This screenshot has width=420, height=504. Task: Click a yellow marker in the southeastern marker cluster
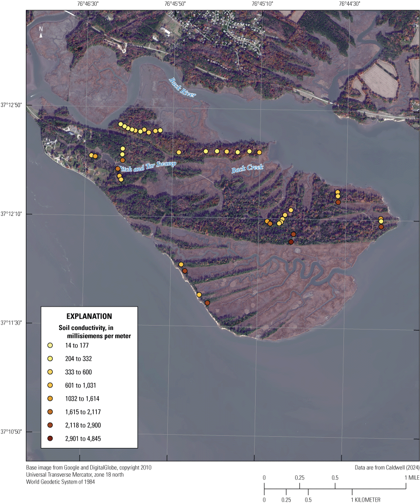pos(284,214)
